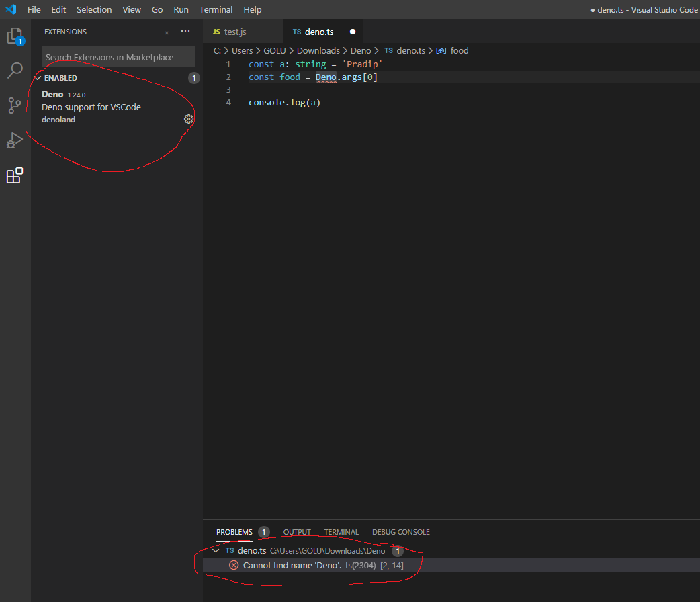Open the Deno folder breadcrumb

click(x=360, y=50)
